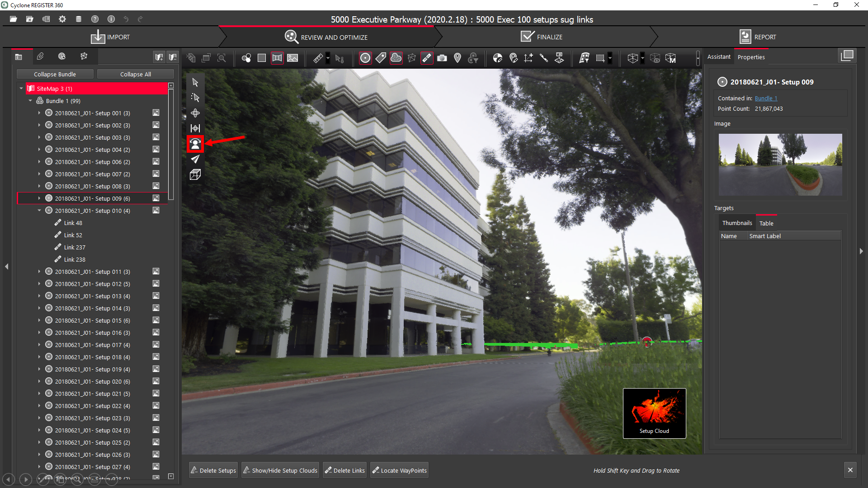Viewport: 868px width, 488px height.
Task: Collapse the Setup 010 tree node
Action: (x=39, y=211)
